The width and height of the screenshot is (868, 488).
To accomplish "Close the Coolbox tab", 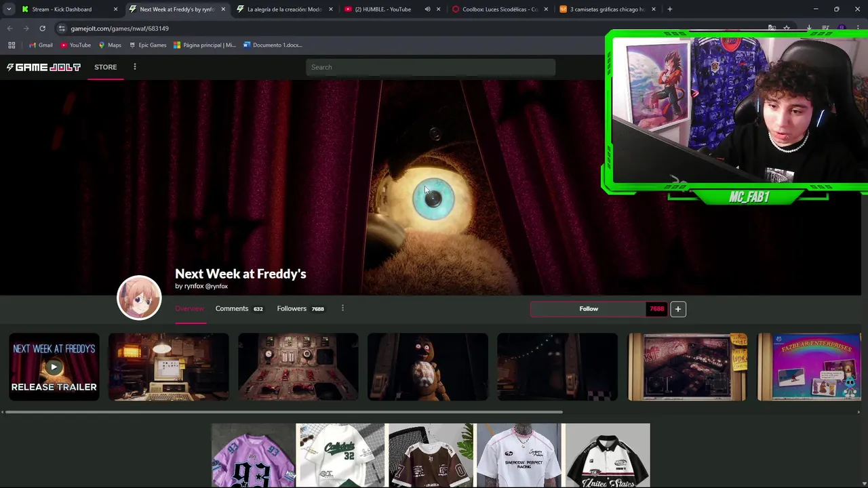I will pos(546,9).
